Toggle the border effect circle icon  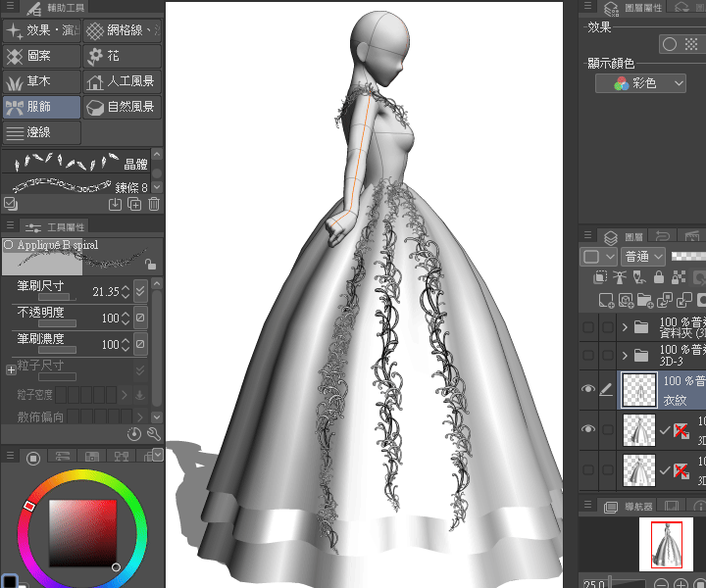coord(670,44)
